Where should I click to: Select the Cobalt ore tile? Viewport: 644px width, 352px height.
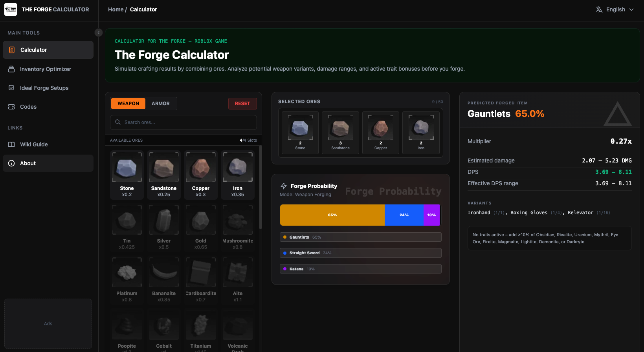[164, 330]
